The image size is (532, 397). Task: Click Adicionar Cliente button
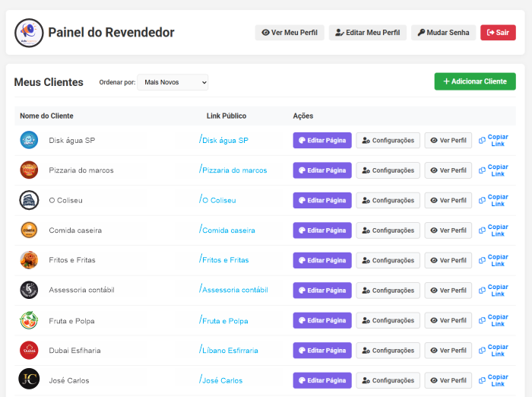click(x=475, y=81)
